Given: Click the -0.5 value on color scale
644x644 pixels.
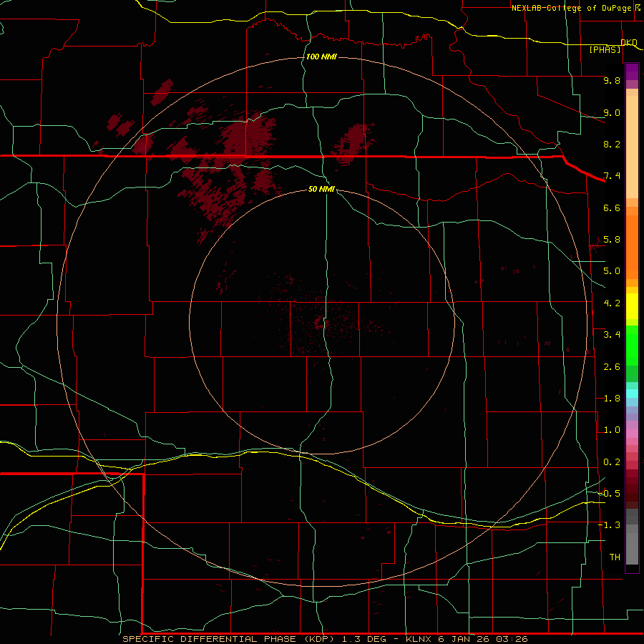Looking at the screenshot, I should pyautogui.click(x=609, y=494).
